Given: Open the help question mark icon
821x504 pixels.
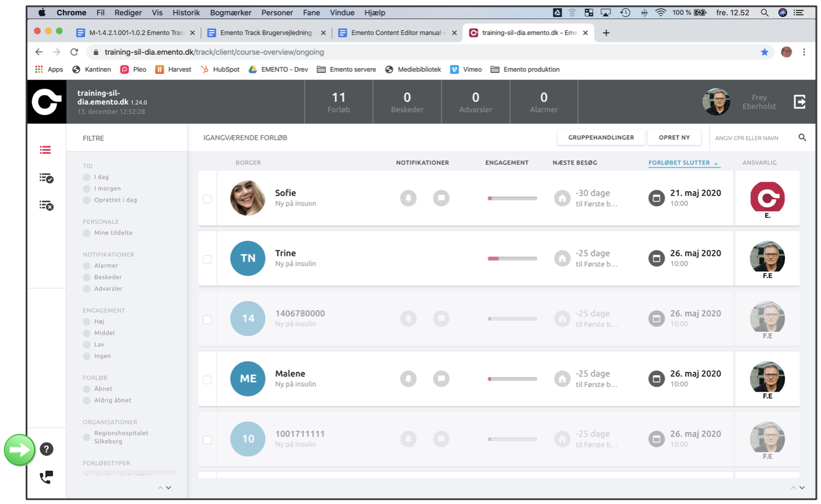Looking at the screenshot, I should pyautogui.click(x=46, y=449).
